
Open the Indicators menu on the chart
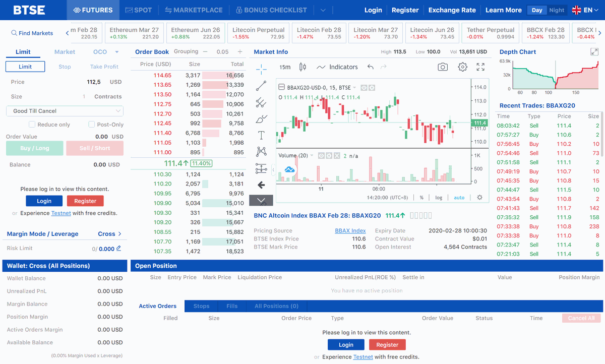337,67
